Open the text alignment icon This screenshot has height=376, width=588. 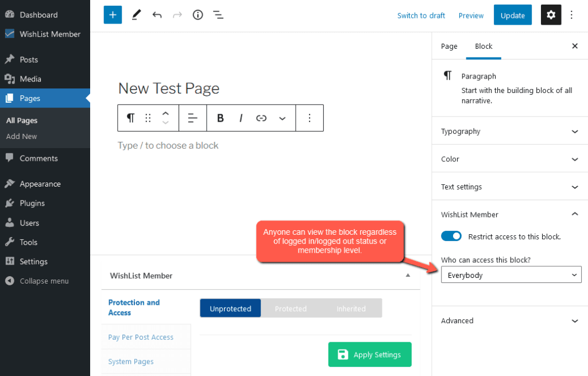tap(193, 118)
